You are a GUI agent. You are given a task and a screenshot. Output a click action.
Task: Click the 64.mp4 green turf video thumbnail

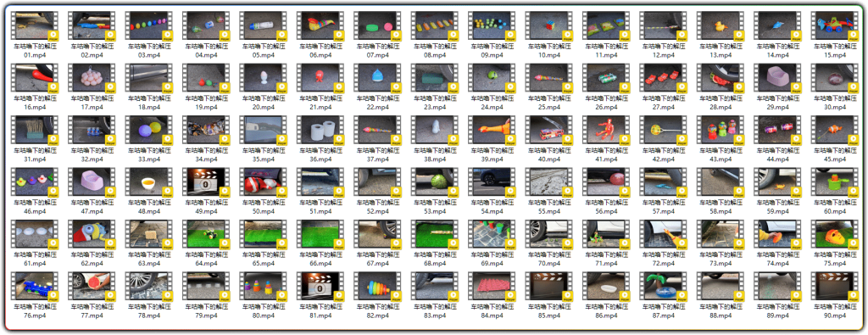click(x=205, y=234)
